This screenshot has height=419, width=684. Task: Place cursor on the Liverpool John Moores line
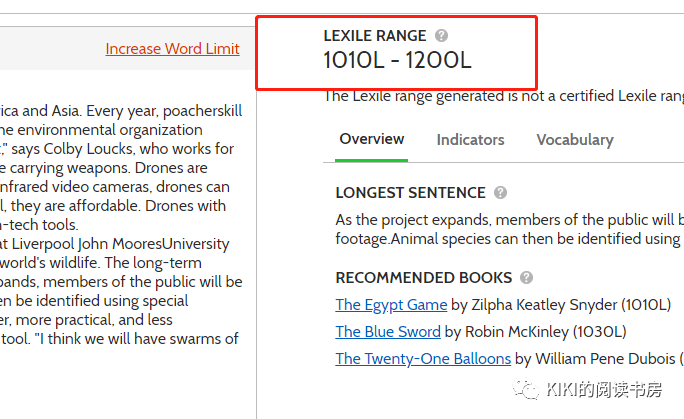pyautogui.click(x=115, y=244)
